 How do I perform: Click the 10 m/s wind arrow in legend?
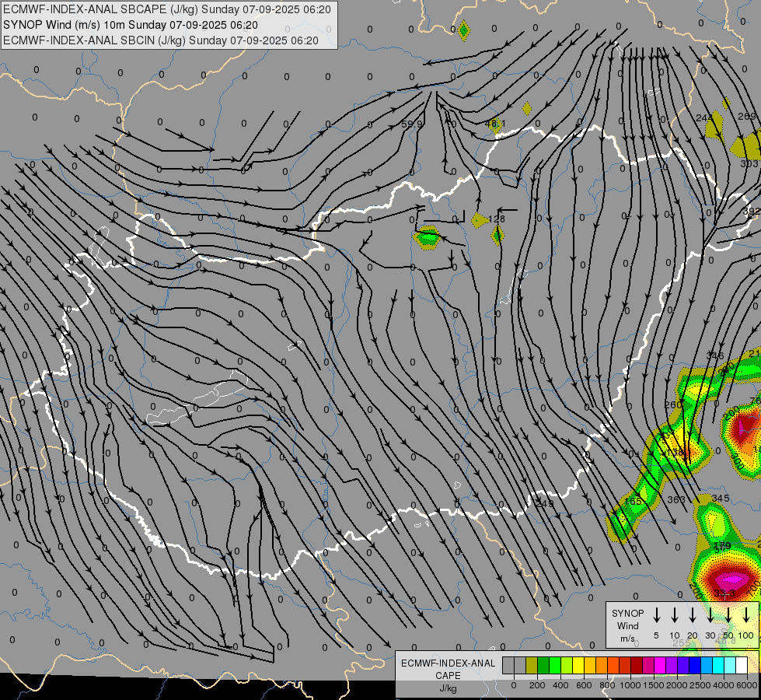(674, 614)
